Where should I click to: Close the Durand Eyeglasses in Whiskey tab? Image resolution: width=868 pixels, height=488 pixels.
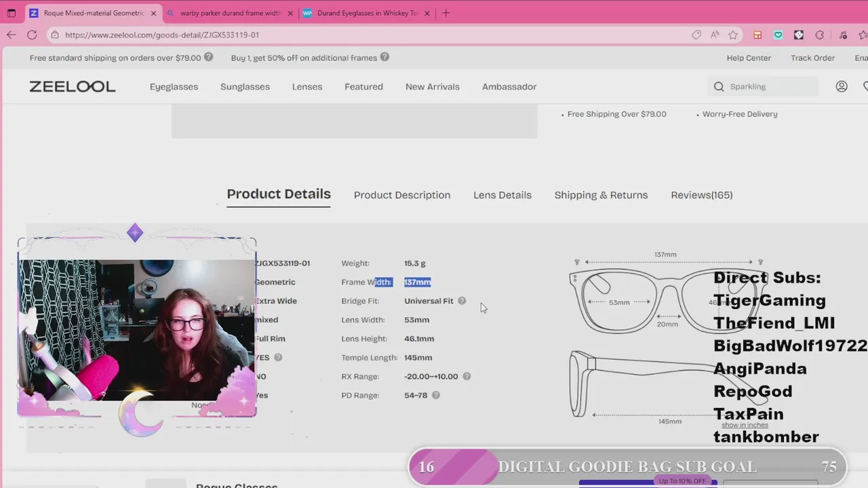(x=427, y=13)
